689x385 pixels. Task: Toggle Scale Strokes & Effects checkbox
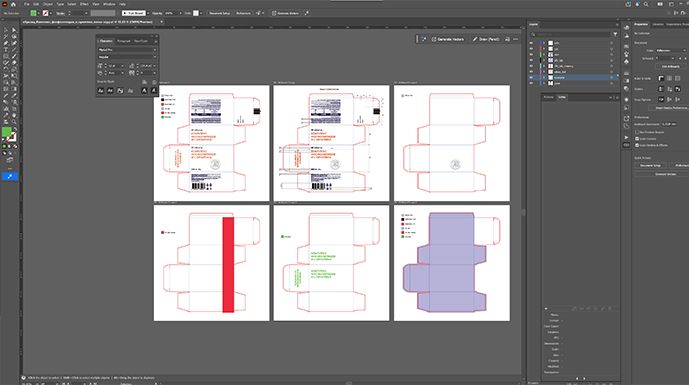click(637, 145)
